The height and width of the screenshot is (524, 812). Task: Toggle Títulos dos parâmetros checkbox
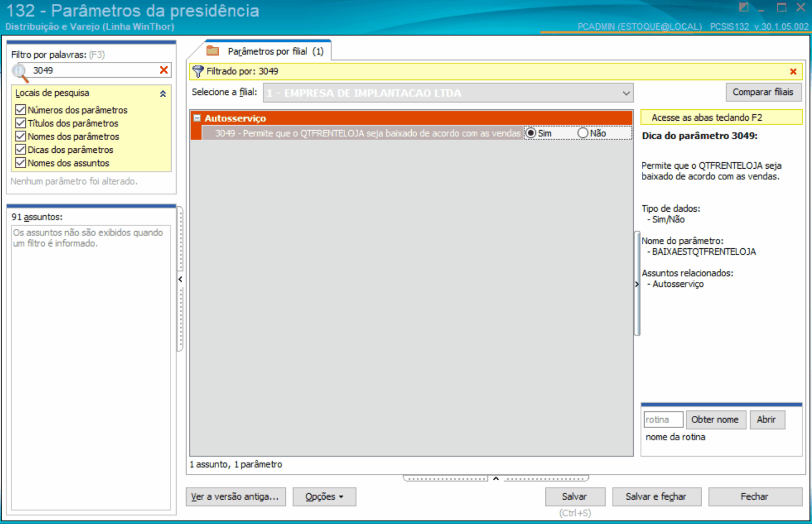click(20, 123)
